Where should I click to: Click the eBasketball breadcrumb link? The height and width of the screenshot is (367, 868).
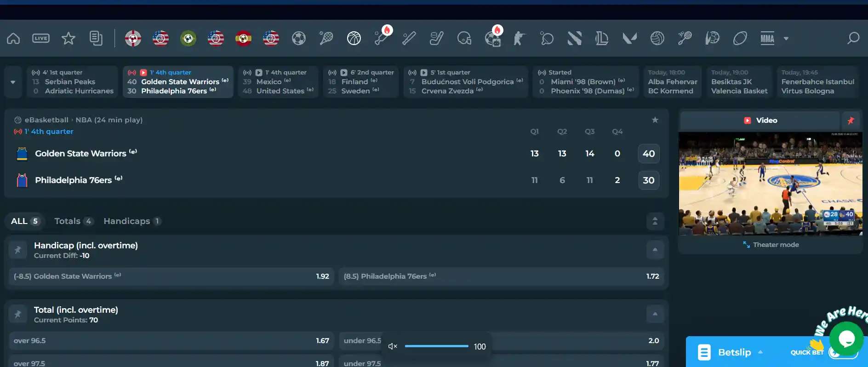click(46, 120)
